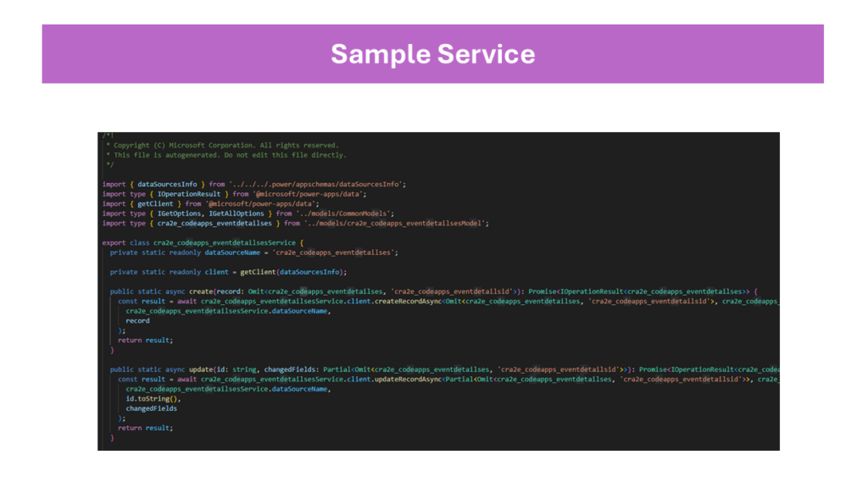Select the import type IOperationResult line

(234, 194)
